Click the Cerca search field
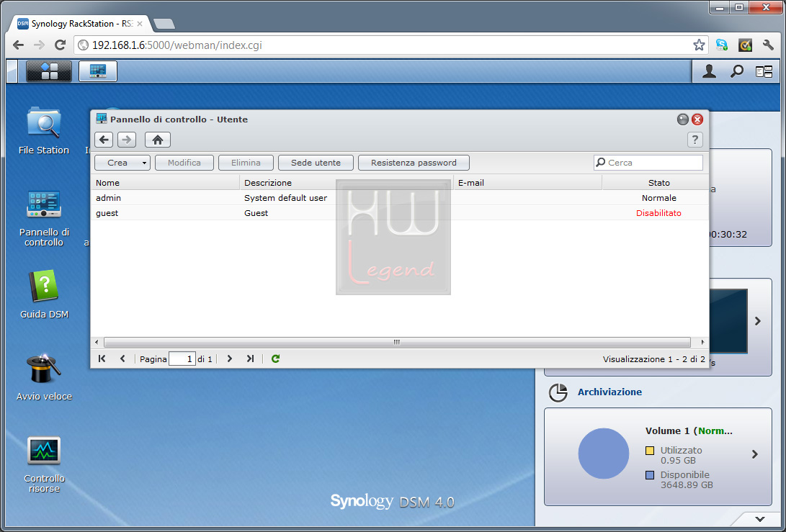The width and height of the screenshot is (786, 532). click(x=648, y=163)
